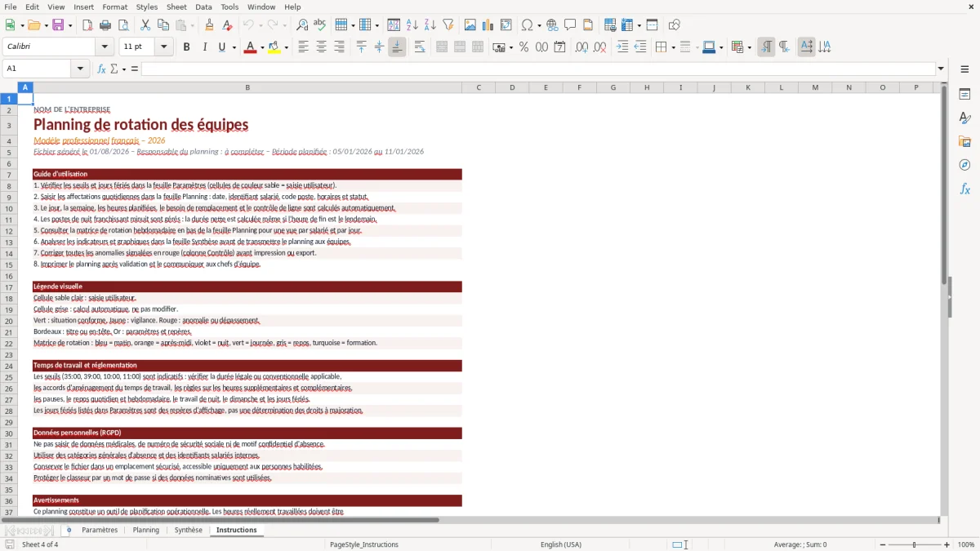Viewport: 980px width, 551px height.
Task: Align text right
Action: click(339, 47)
